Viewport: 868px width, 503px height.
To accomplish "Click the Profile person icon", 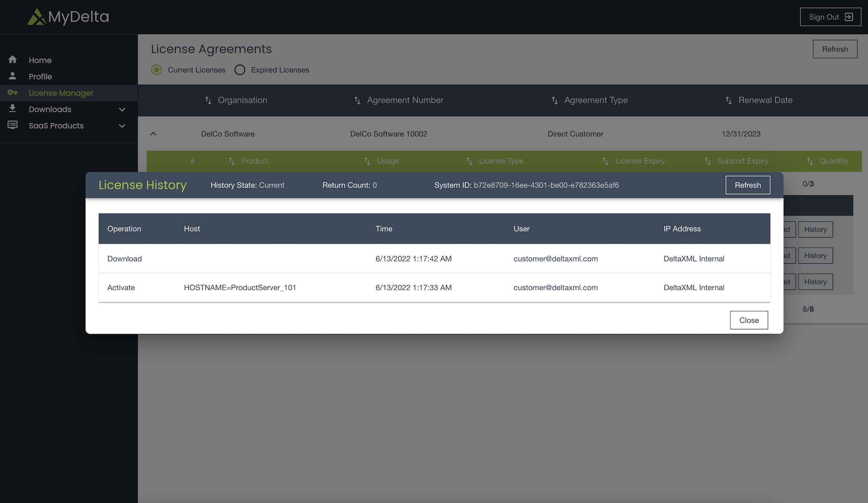I will (x=13, y=76).
